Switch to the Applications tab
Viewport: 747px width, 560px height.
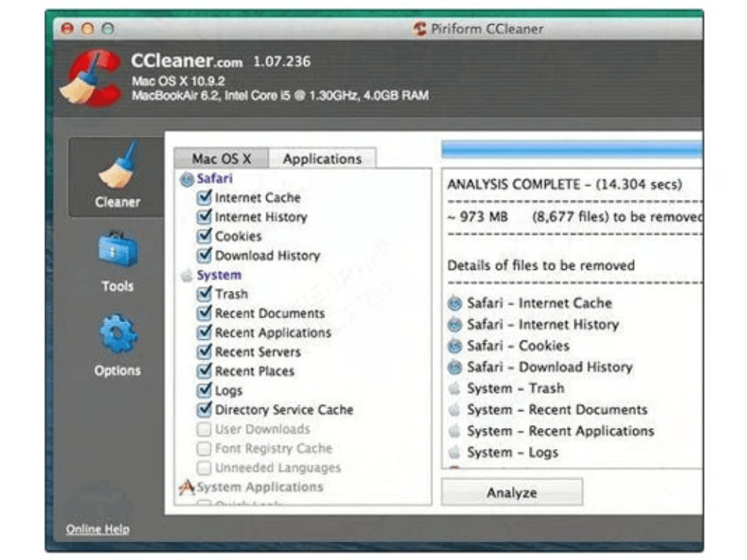click(x=322, y=159)
